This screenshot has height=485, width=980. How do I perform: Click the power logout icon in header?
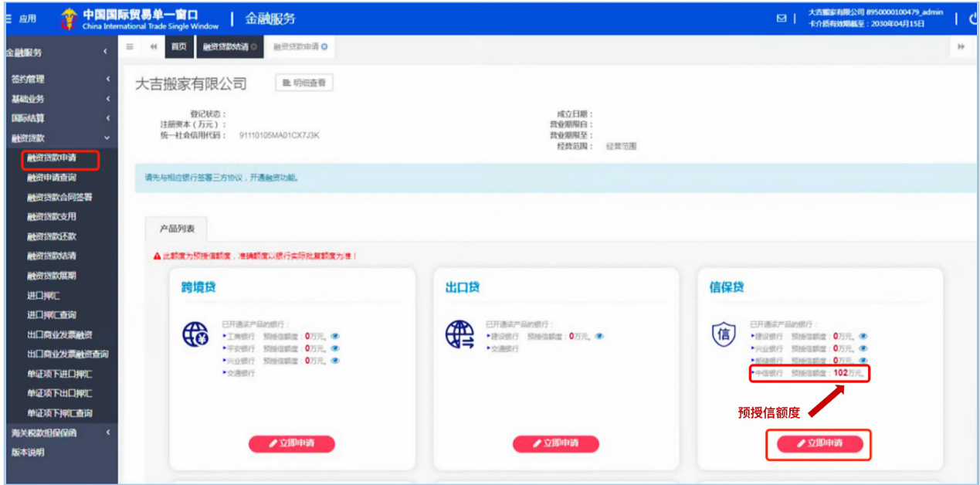pos(973,19)
